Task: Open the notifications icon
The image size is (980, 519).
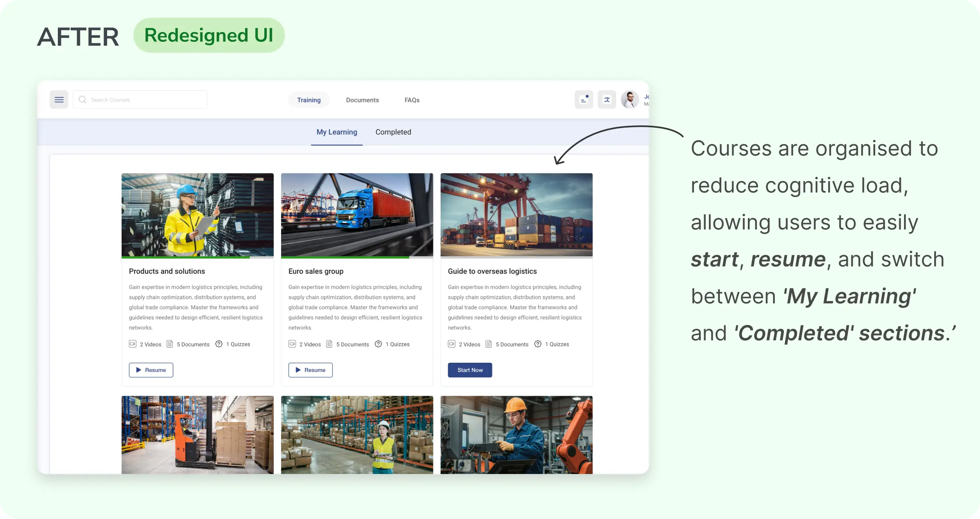Action: point(584,100)
